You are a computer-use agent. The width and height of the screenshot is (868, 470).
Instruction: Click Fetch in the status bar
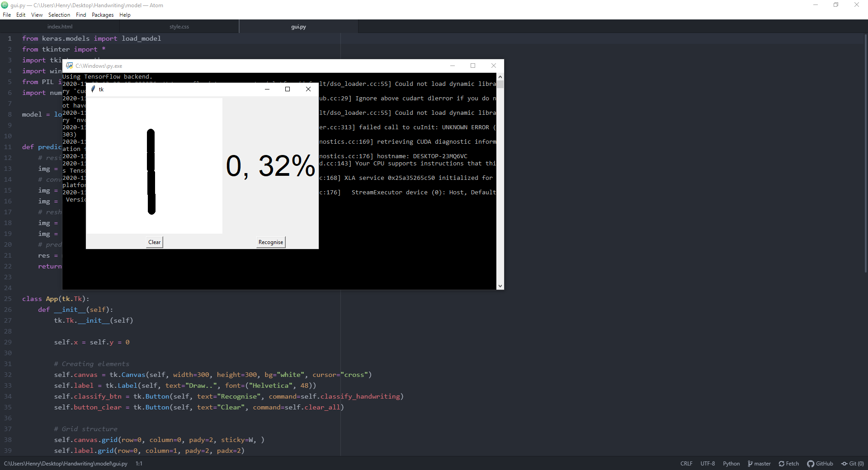pos(788,464)
